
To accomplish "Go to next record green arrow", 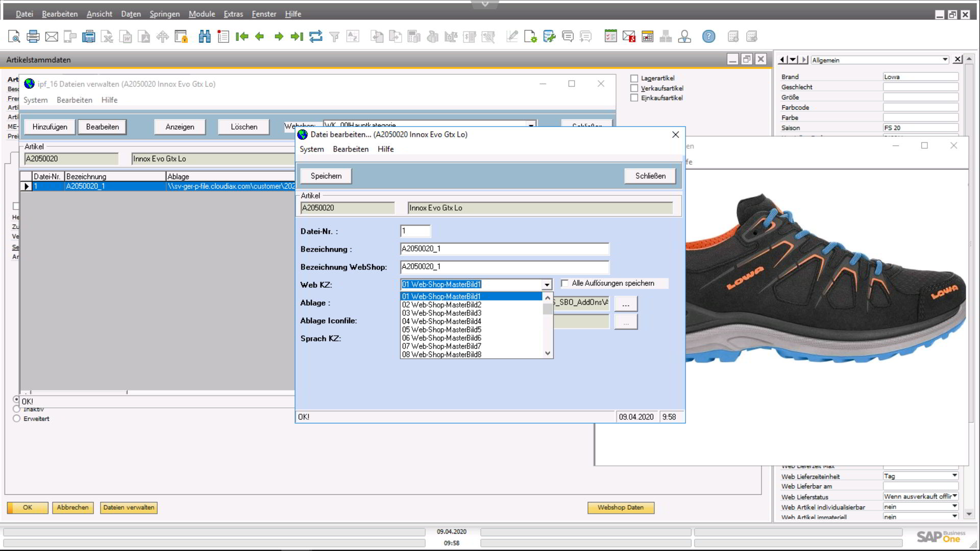I will [279, 36].
